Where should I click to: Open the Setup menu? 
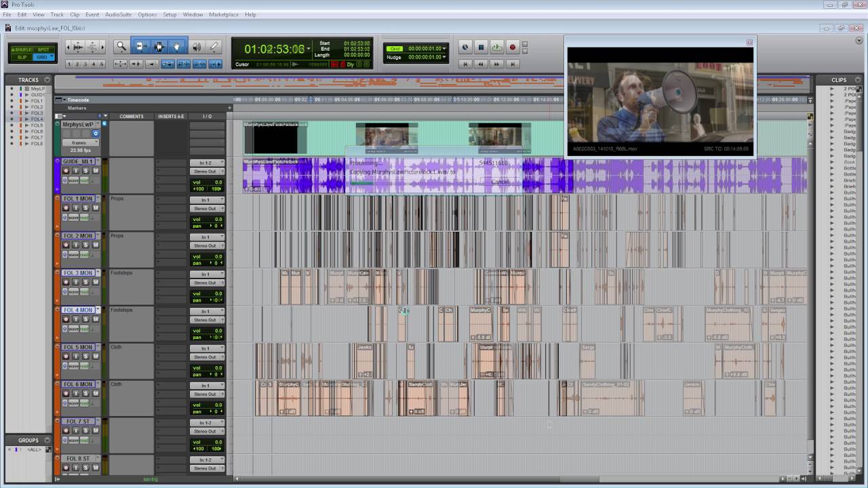click(x=170, y=14)
